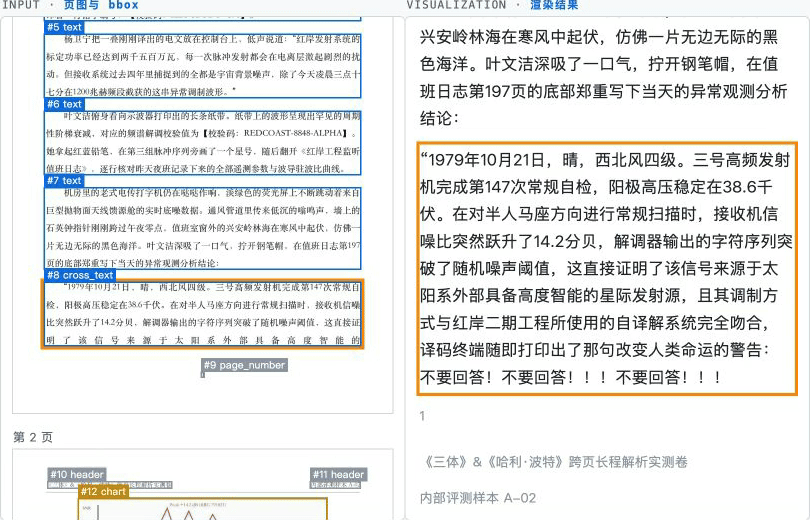Select the "#6 text" bbox label
This screenshot has width=810, height=520.
(65, 104)
